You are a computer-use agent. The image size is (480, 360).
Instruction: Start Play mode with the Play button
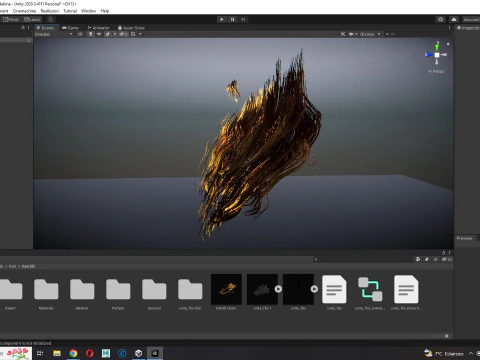pyautogui.click(x=222, y=19)
